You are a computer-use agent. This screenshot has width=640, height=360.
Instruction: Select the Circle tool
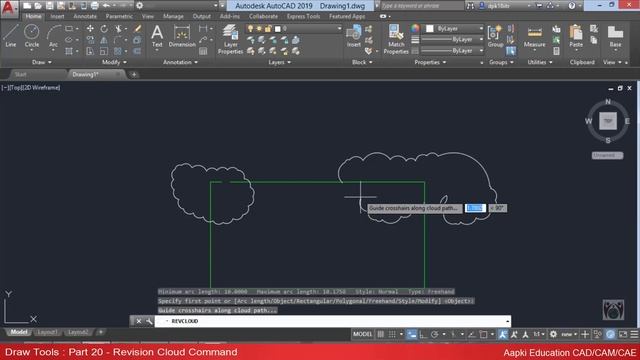(x=31, y=36)
